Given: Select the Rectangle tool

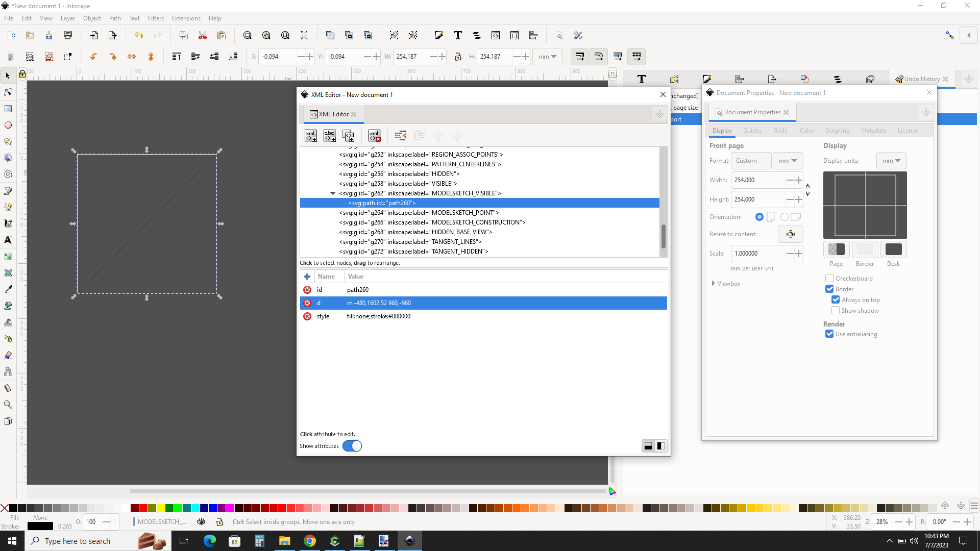Looking at the screenshot, I should (x=8, y=109).
